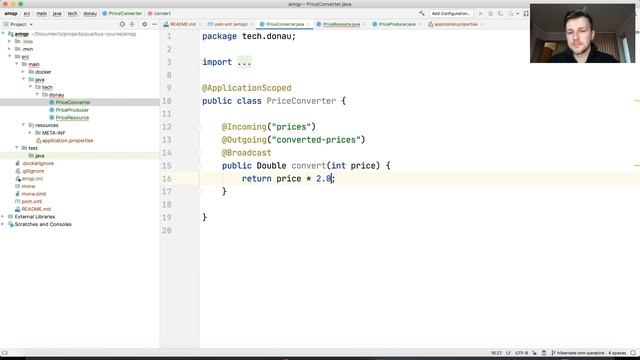Click the notifications icon at status bar right

[x=633, y=353]
